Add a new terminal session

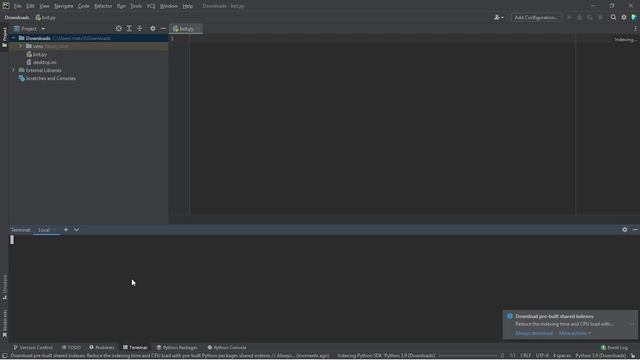pos(66,230)
